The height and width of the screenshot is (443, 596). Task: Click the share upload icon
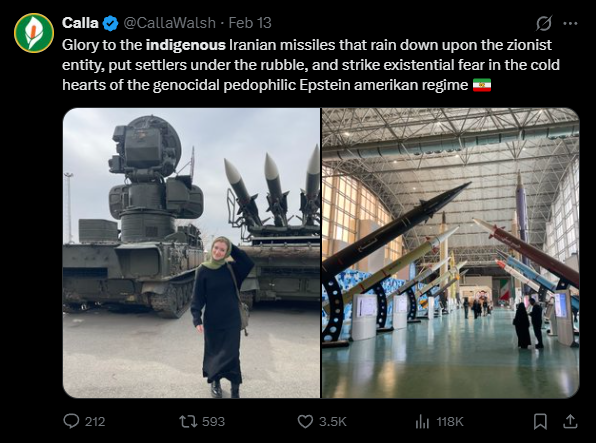coord(570,421)
